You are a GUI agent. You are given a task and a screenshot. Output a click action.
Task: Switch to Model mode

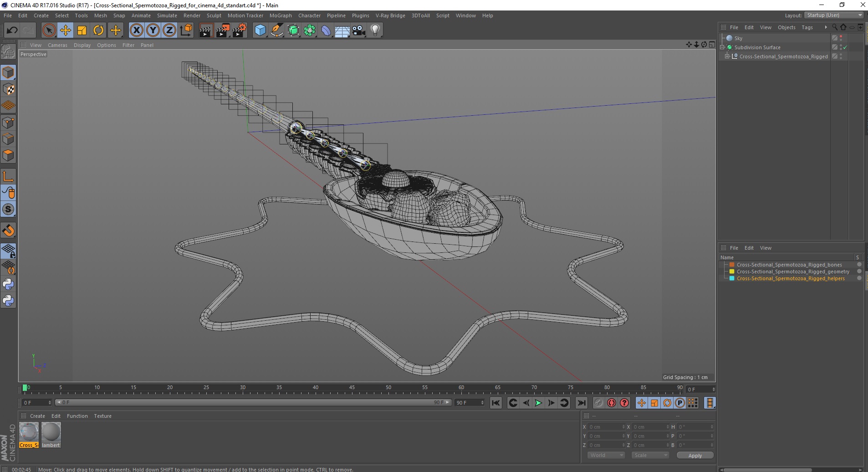(x=8, y=72)
